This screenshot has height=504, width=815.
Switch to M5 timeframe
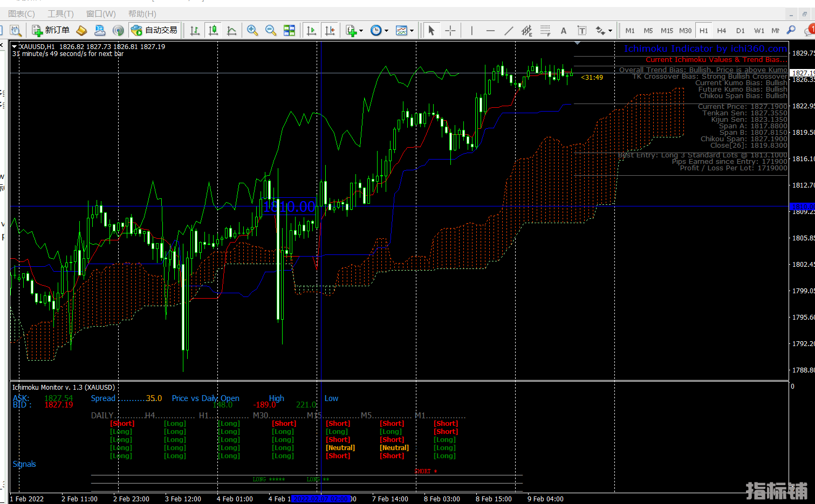click(x=648, y=31)
